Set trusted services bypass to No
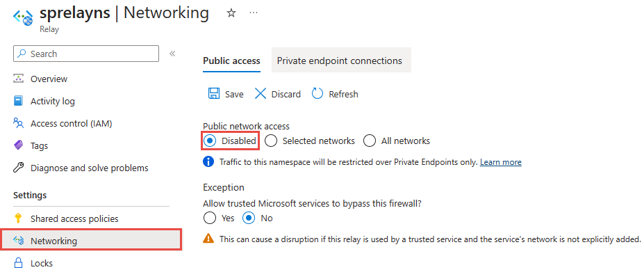The height and width of the screenshot is (279, 644). click(x=250, y=218)
